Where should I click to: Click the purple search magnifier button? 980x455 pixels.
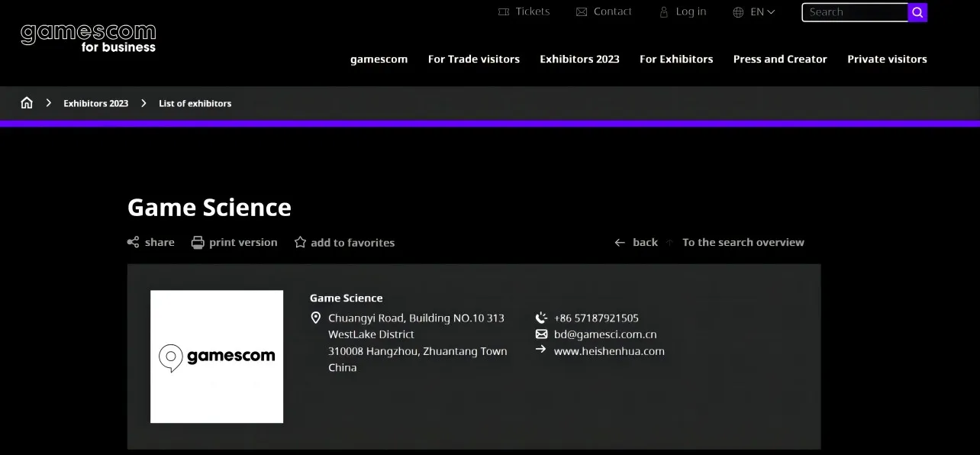917,12
